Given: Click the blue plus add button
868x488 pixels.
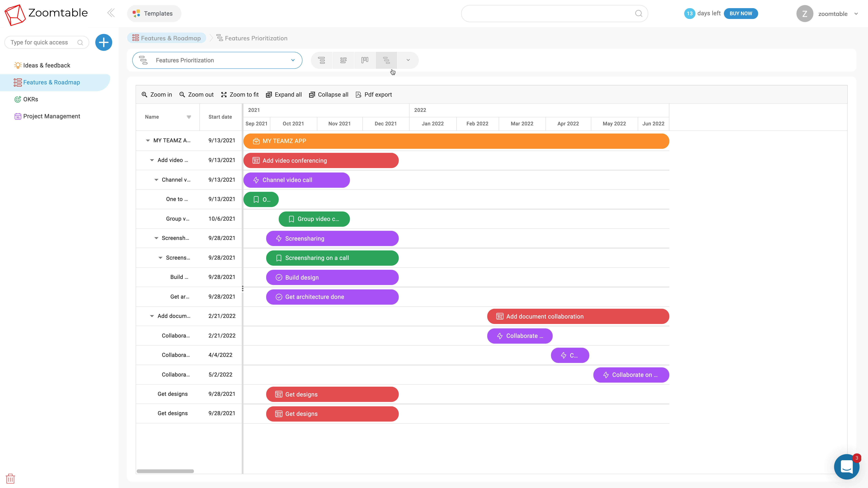Looking at the screenshot, I should (103, 42).
